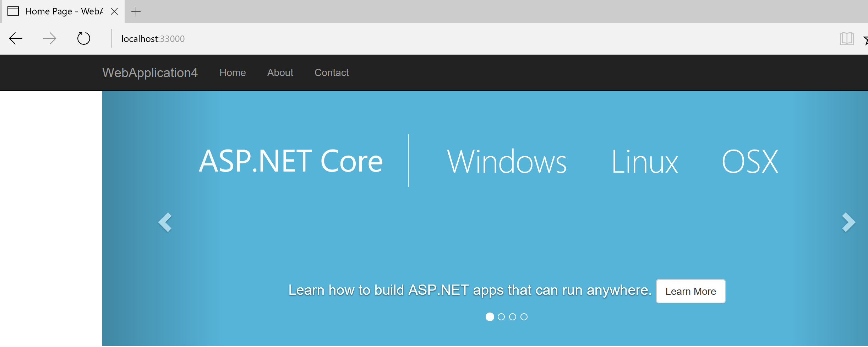Click the browser back arrow
868x347 pixels.
pos(16,38)
